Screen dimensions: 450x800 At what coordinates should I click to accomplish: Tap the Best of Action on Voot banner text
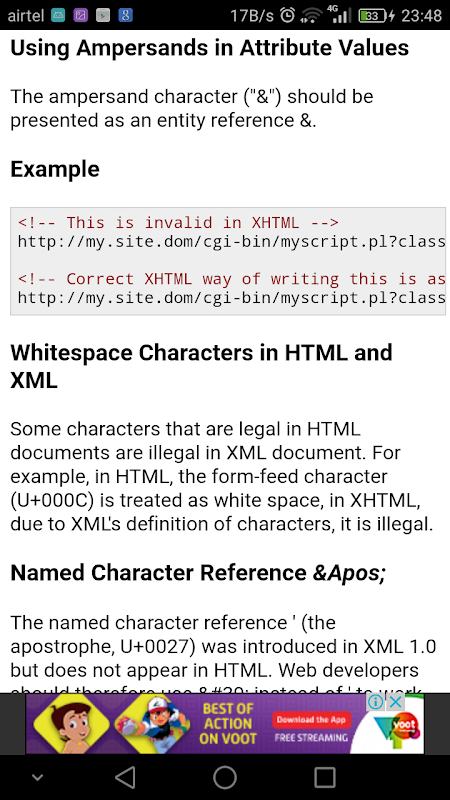[x=226, y=723]
